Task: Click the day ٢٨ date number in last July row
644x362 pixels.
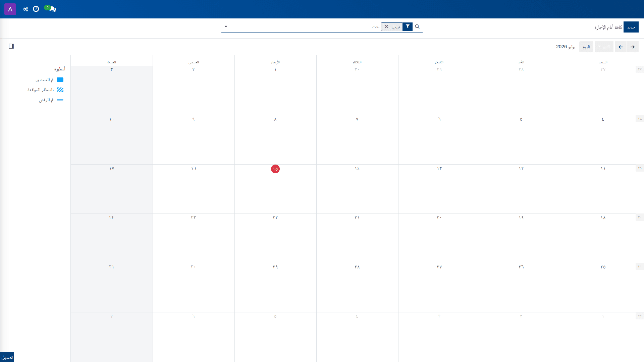Action: pos(357,267)
